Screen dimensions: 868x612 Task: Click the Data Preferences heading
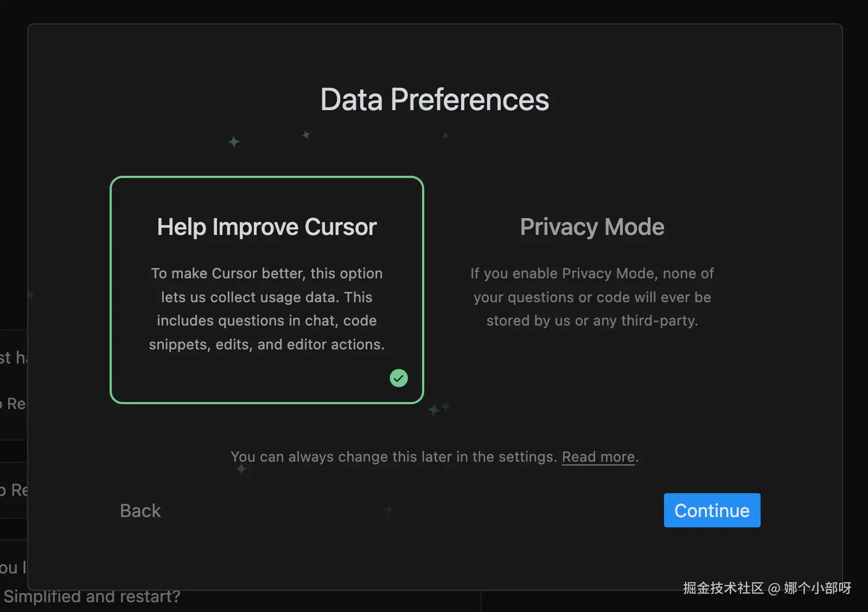435,100
